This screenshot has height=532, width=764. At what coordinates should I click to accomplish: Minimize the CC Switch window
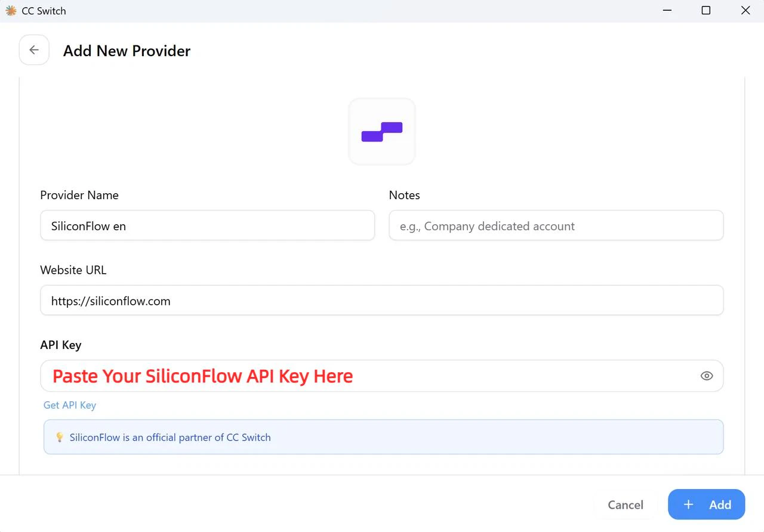pos(667,11)
